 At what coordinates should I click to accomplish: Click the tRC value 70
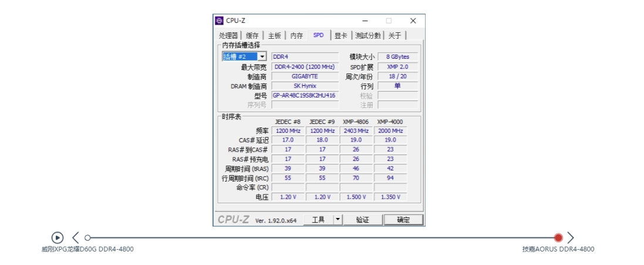pyautogui.click(x=356, y=178)
